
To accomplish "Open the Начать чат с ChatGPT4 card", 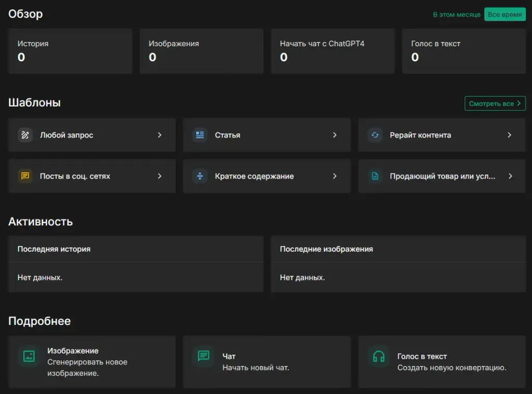I will (x=333, y=51).
